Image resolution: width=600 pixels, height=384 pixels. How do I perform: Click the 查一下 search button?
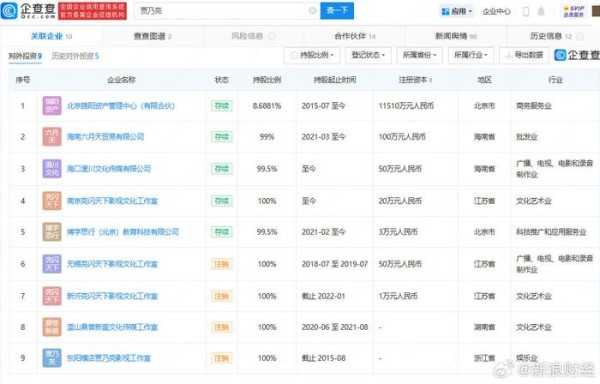click(337, 11)
